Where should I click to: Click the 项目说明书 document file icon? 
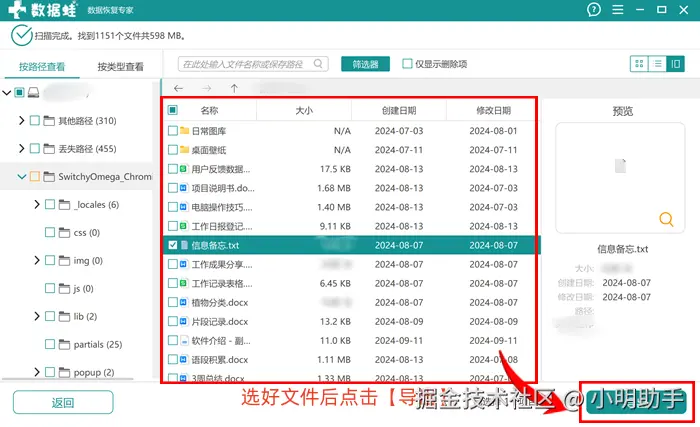tap(183, 188)
